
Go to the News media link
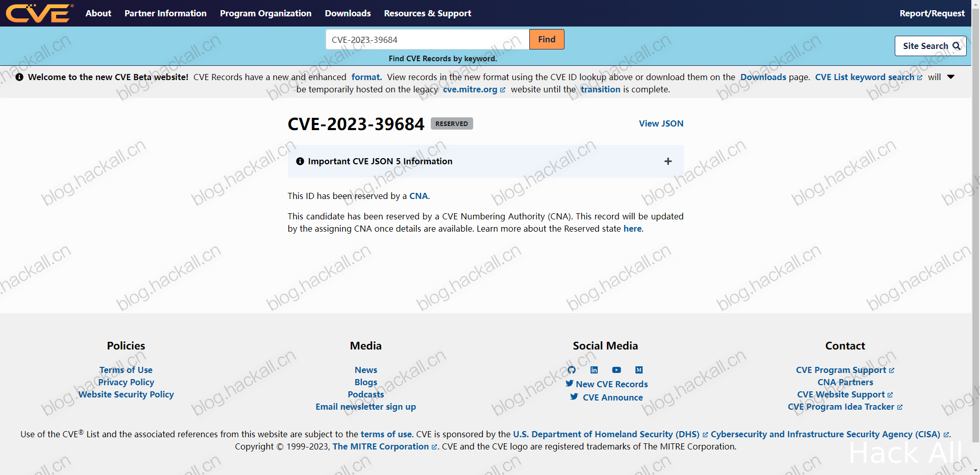[x=366, y=370]
